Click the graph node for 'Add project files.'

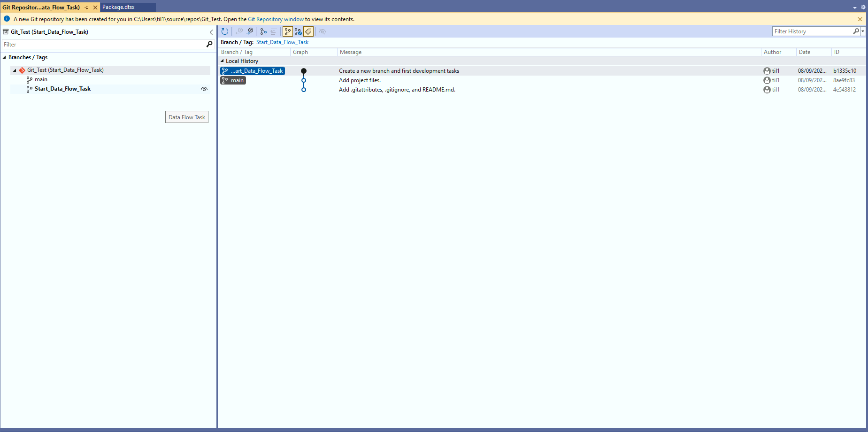pyautogui.click(x=304, y=80)
